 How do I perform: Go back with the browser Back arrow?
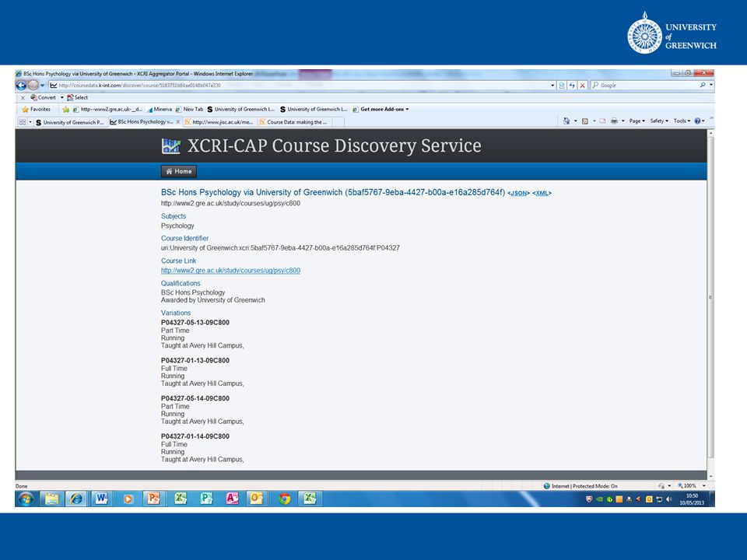[21, 86]
